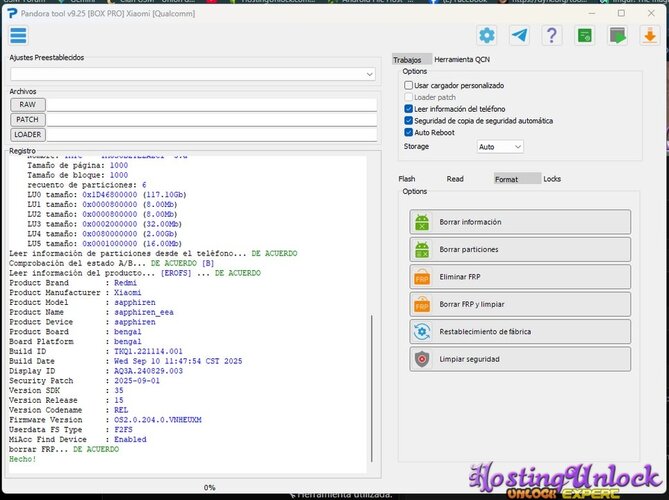Click the LOADER file path field
The height and width of the screenshot is (500, 669).
[212, 135]
